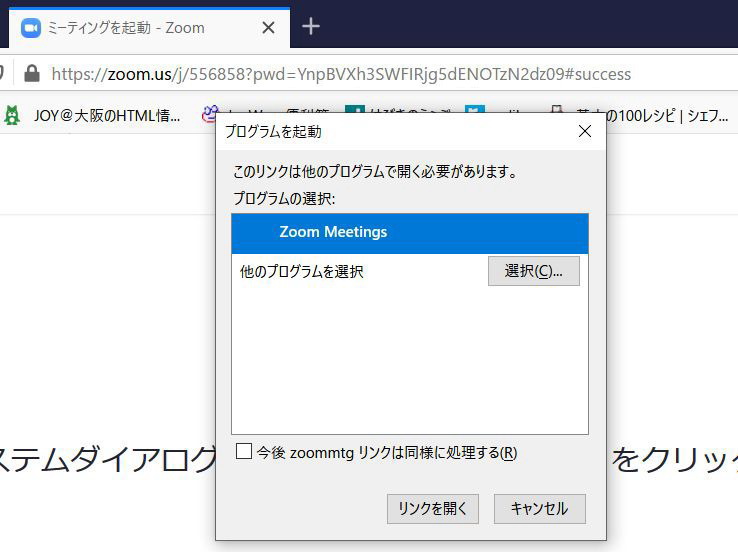738x552 pixels.
Task: Click the light-blue bookmark icon
Action: tap(474, 112)
